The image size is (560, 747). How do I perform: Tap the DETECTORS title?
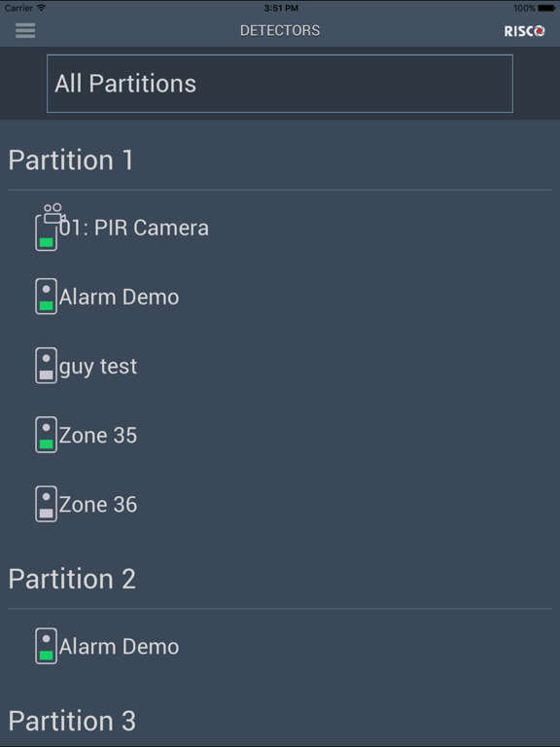point(280,30)
